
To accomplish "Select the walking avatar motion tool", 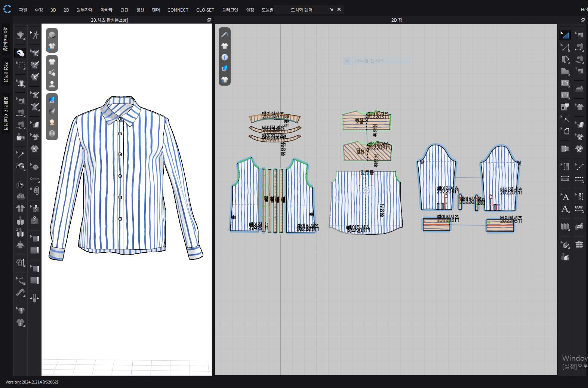I will [x=35, y=35].
